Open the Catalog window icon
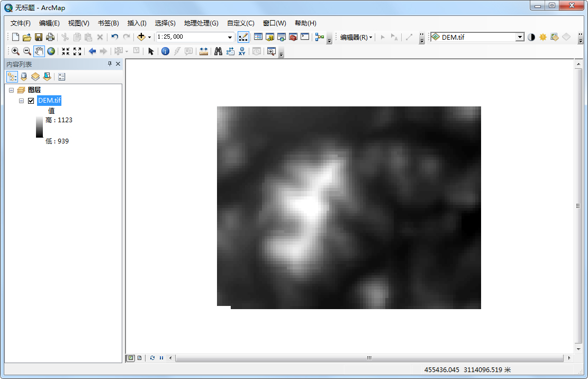The image size is (588, 379). pyautogui.click(x=269, y=37)
